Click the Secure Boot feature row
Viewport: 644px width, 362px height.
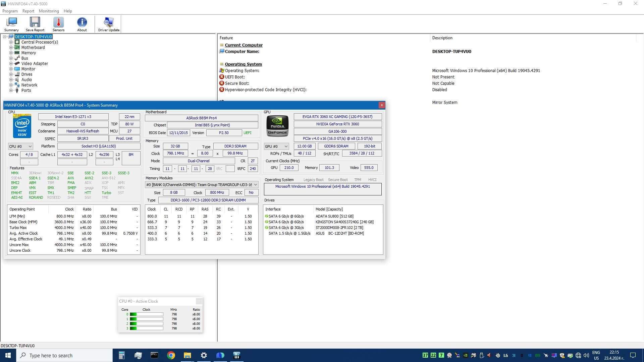coord(428,83)
